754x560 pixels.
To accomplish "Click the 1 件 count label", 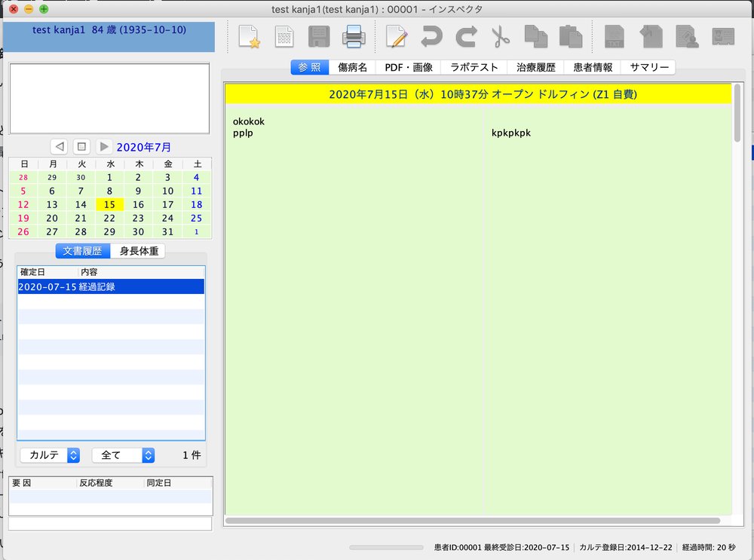I will coord(192,454).
